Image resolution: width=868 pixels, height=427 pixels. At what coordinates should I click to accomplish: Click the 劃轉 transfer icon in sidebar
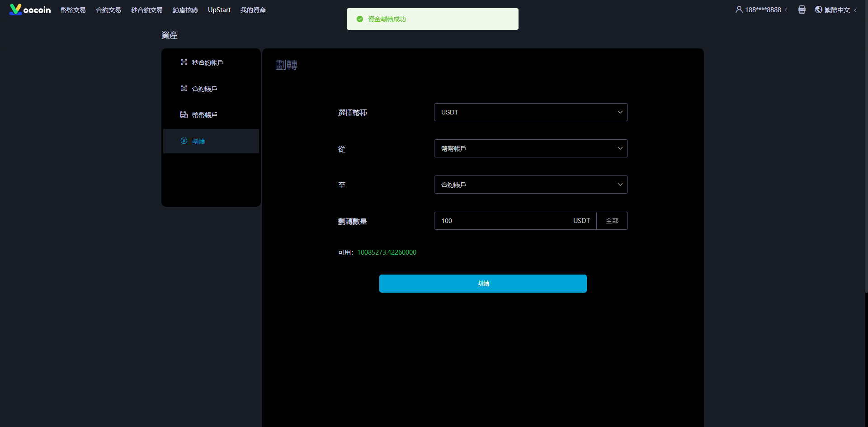[184, 141]
